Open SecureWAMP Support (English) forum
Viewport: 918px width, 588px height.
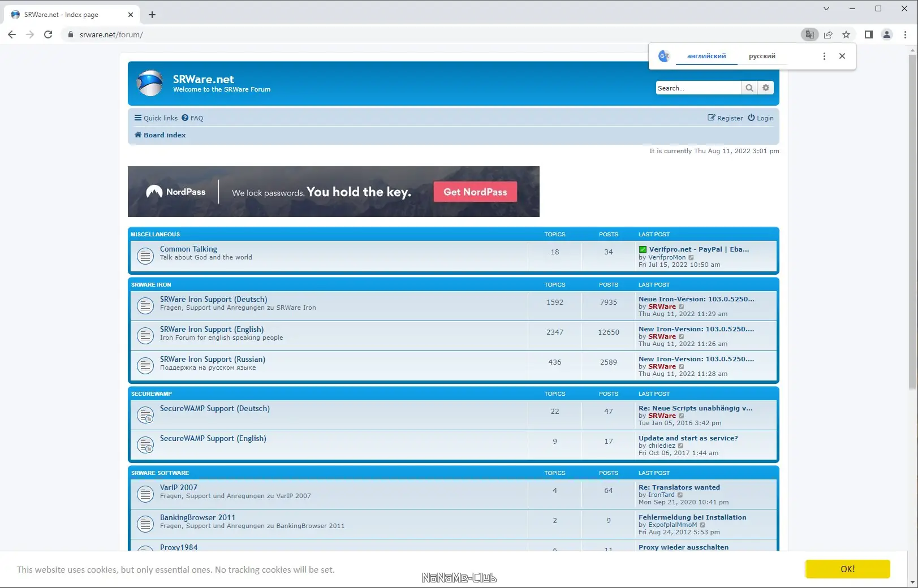[213, 438]
